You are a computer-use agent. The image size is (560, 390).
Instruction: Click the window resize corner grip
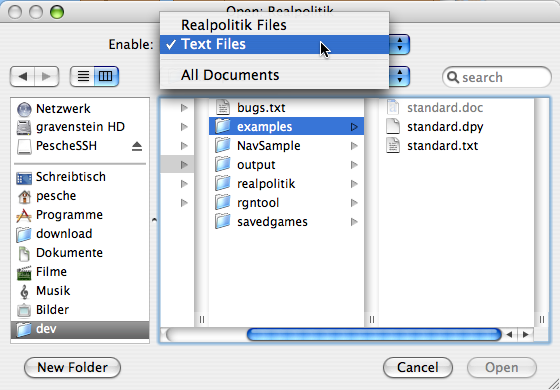pos(553,383)
